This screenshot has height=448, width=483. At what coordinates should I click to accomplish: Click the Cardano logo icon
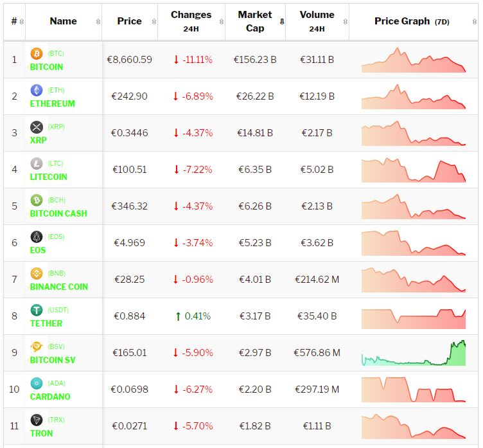pos(37,384)
